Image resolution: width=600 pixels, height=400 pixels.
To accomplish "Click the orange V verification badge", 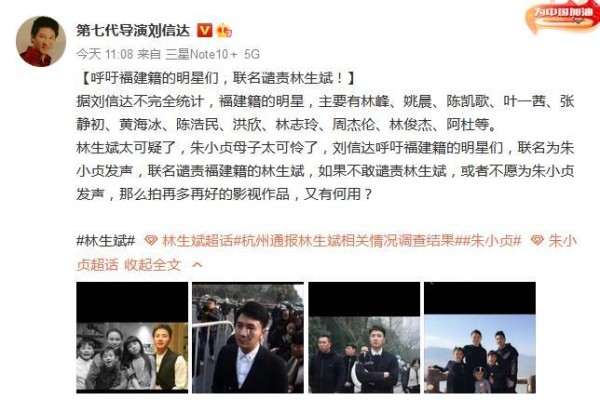I will click(x=204, y=30).
